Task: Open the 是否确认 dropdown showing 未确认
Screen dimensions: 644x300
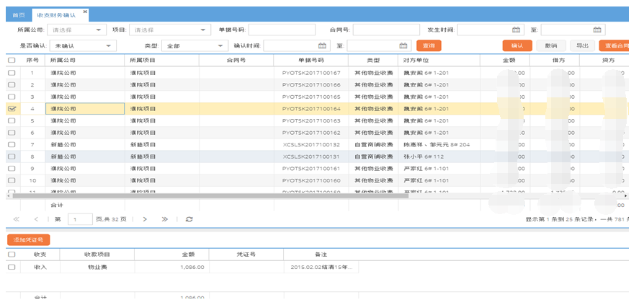Action: (x=83, y=45)
